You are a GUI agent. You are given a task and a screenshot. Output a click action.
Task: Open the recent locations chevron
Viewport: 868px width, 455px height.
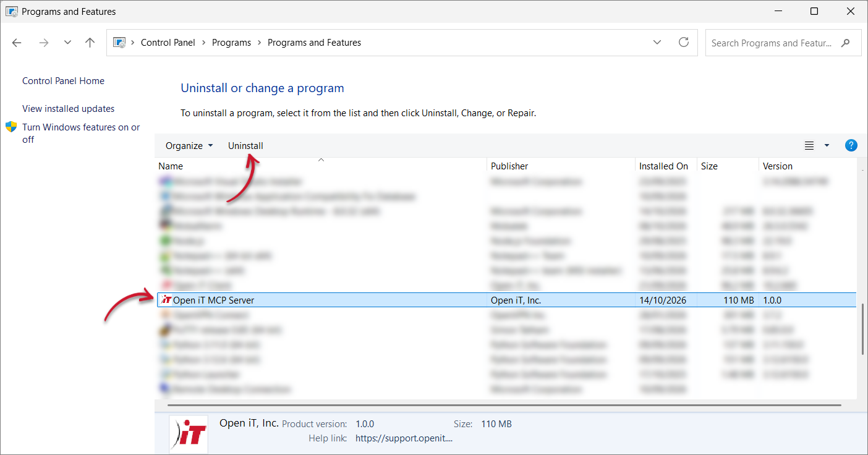[67, 43]
